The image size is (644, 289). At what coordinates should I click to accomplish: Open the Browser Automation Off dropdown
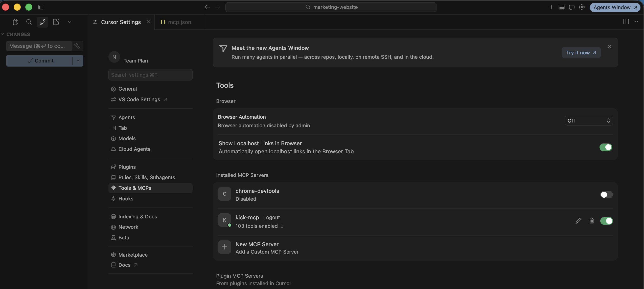[x=589, y=121]
